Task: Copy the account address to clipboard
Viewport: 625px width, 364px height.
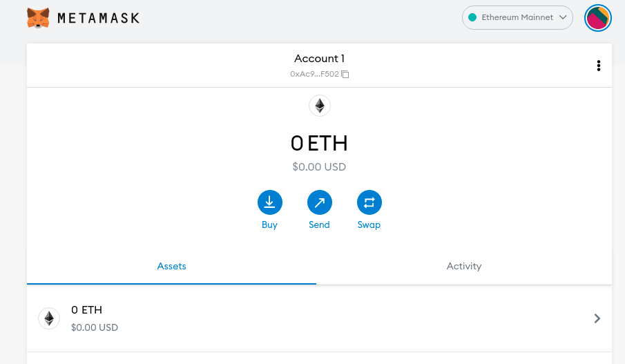Action: click(345, 74)
